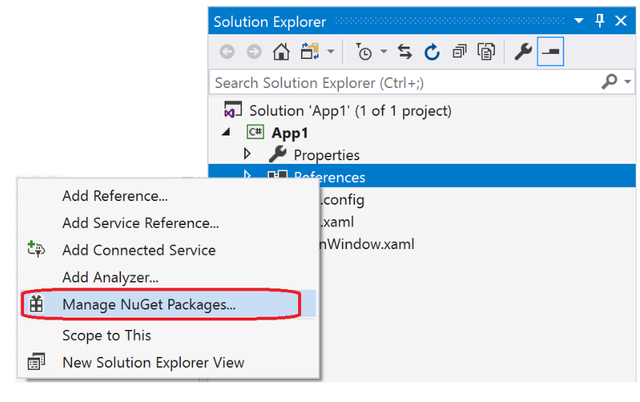The width and height of the screenshot is (640, 402).
Task: Open Properties with the wrench toolbar icon
Action: click(523, 52)
